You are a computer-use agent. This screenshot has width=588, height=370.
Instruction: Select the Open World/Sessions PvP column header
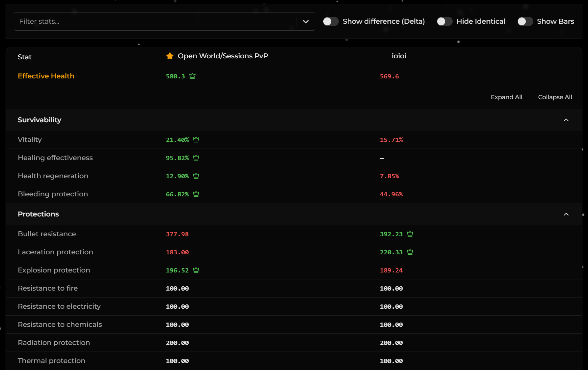(x=223, y=56)
